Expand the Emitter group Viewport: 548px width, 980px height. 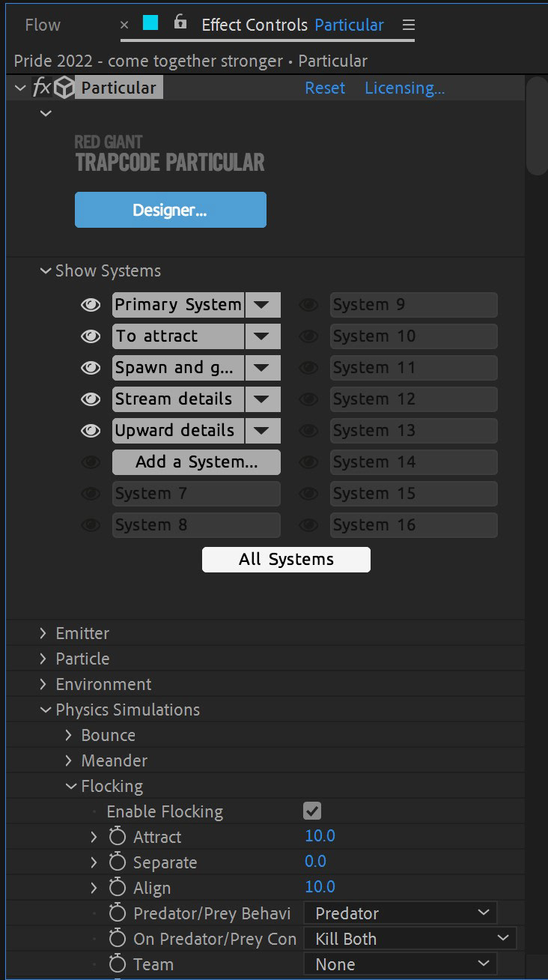pos(44,634)
